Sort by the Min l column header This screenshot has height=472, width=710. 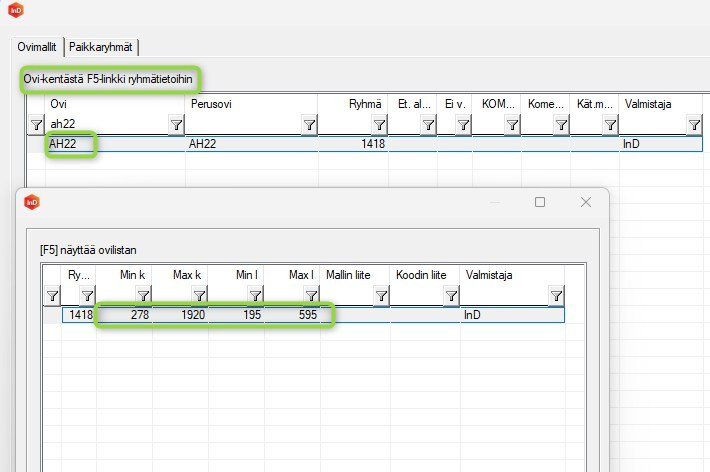[x=236, y=275]
